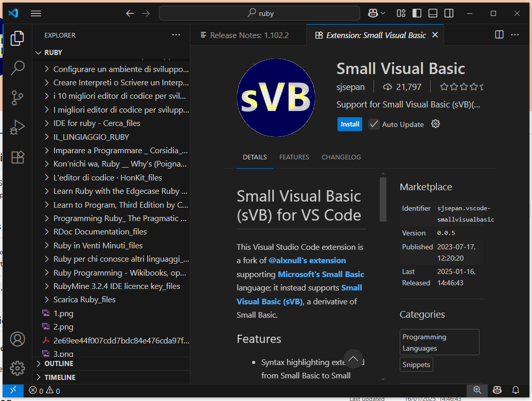The height and width of the screenshot is (401, 532).
Task: Open notifications bell
Action: pos(516,391)
